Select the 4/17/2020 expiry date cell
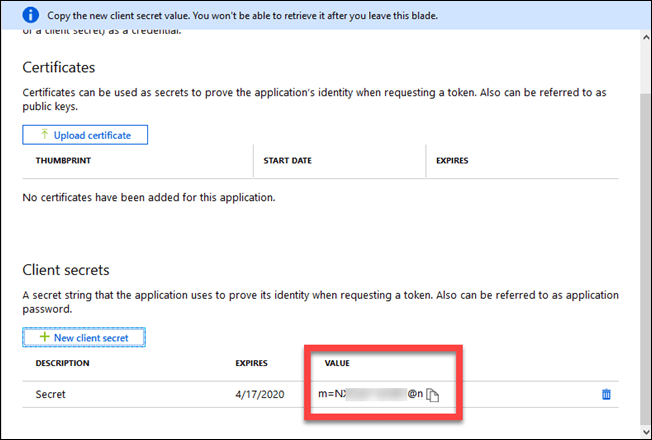 coord(259,395)
